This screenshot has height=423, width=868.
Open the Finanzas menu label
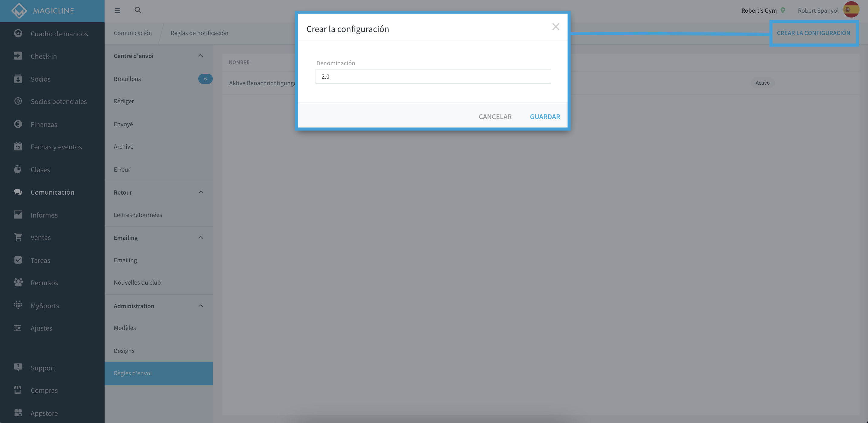44,124
